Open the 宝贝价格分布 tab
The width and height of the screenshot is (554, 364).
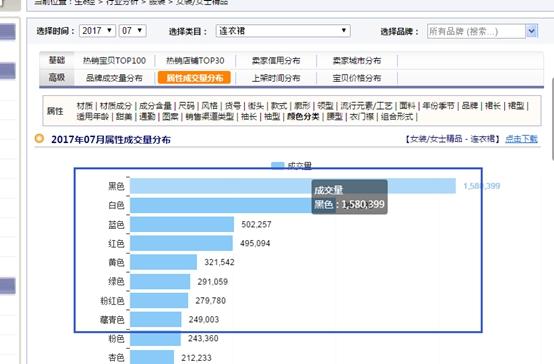tap(357, 78)
